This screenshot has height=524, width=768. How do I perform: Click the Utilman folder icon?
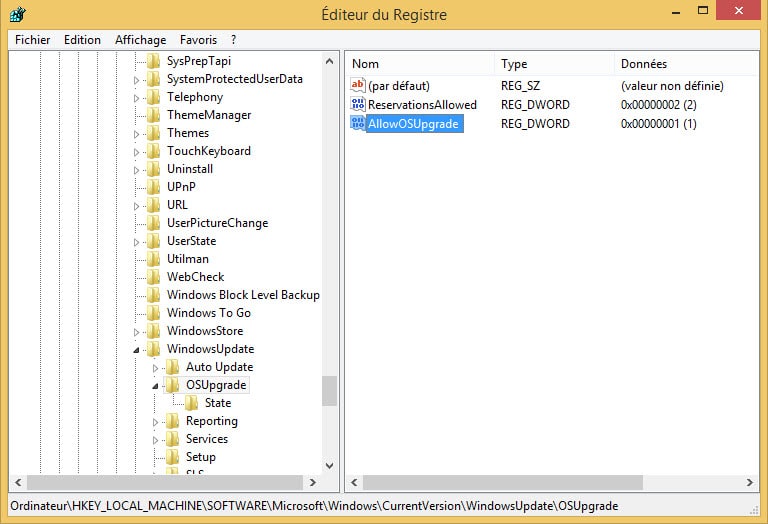(154, 259)
